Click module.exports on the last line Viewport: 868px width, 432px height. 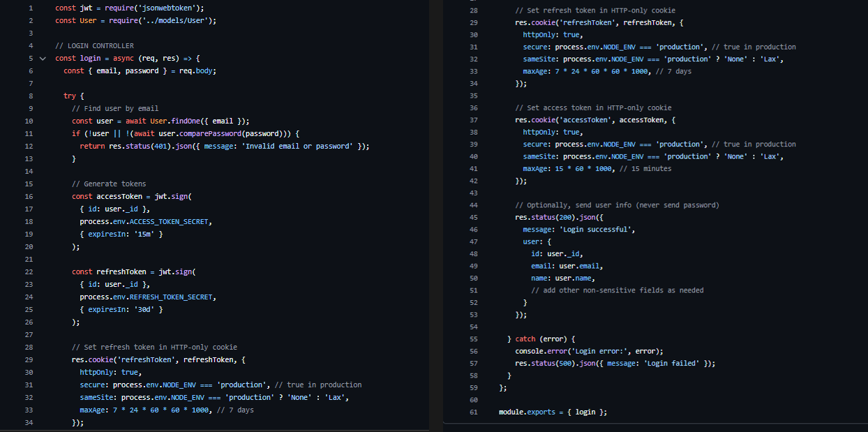[527, 412]
